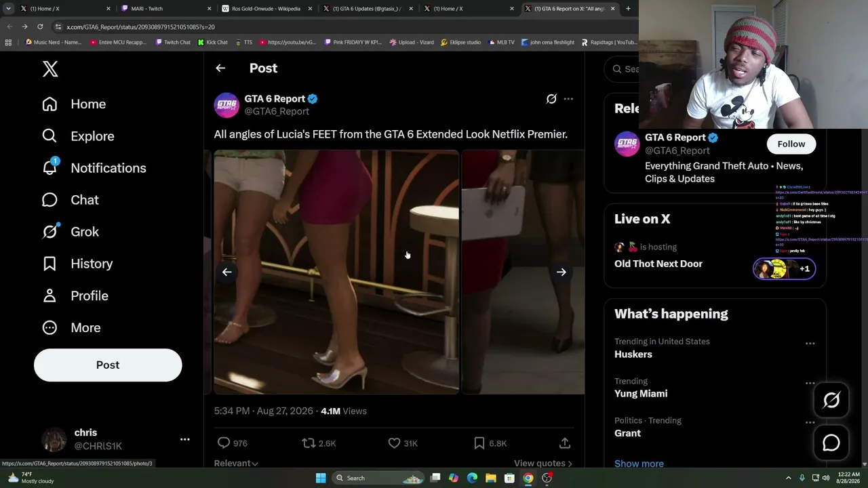Open the Huskers trending topic
The height and width of the screenshot is (488, 868).
(633, 354)
